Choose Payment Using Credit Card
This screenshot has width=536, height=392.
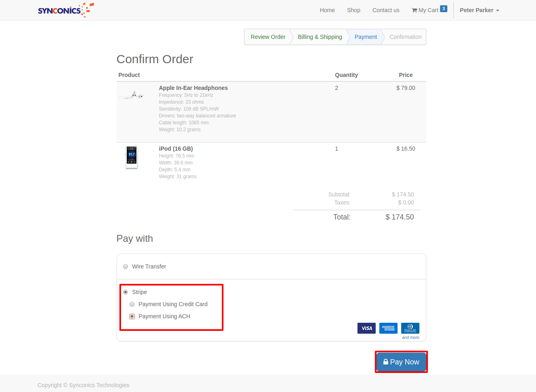point(132,304)
